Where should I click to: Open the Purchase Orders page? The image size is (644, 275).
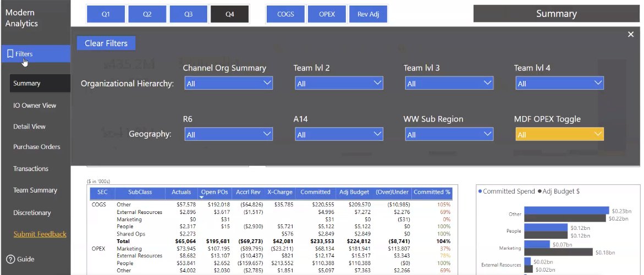(36, 147)
